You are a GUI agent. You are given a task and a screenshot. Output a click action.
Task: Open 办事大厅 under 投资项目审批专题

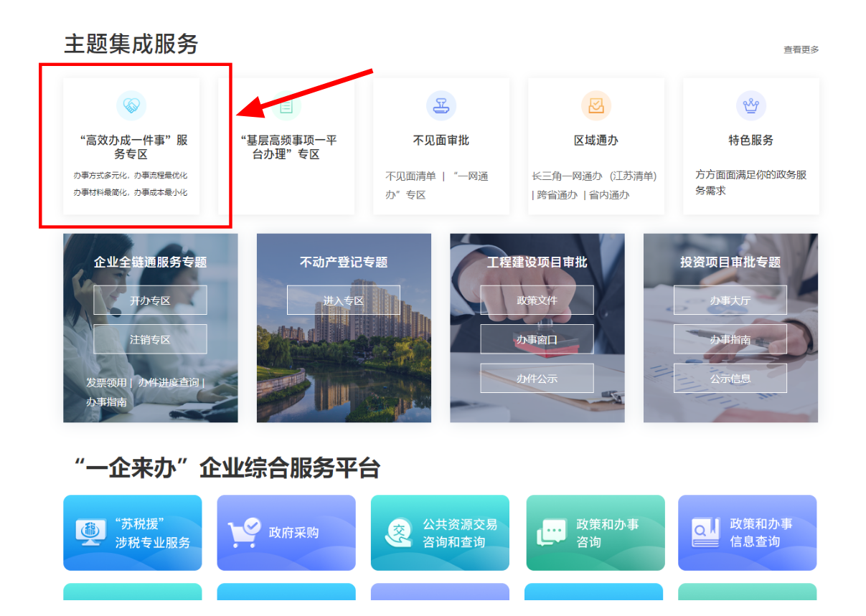(x=730, y=300)
